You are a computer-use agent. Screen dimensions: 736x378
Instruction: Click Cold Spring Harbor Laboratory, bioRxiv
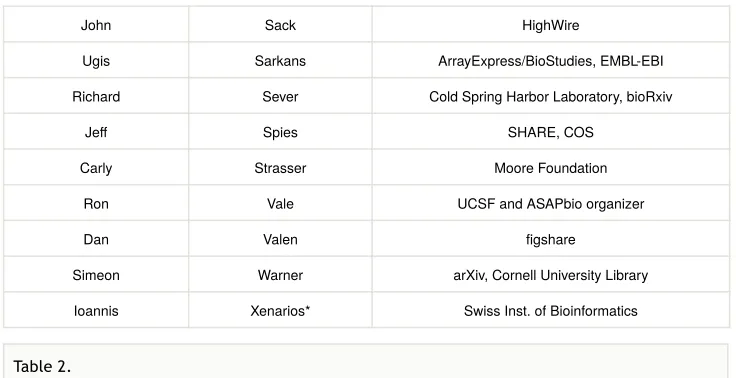click(551, 96)
